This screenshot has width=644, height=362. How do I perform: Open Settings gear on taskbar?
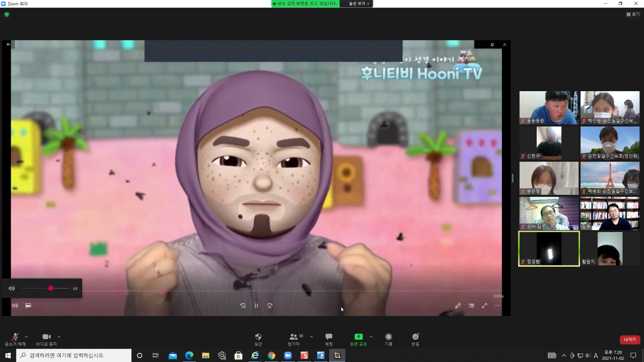(x=222, y=355)
